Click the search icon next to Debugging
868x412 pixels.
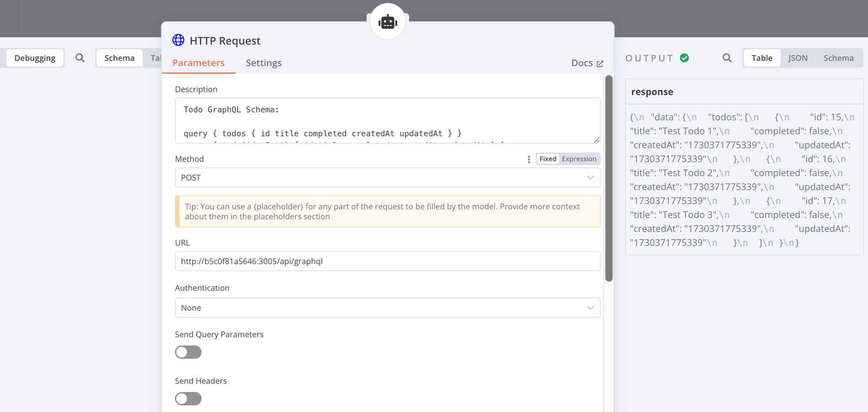(x=80, y=58)
